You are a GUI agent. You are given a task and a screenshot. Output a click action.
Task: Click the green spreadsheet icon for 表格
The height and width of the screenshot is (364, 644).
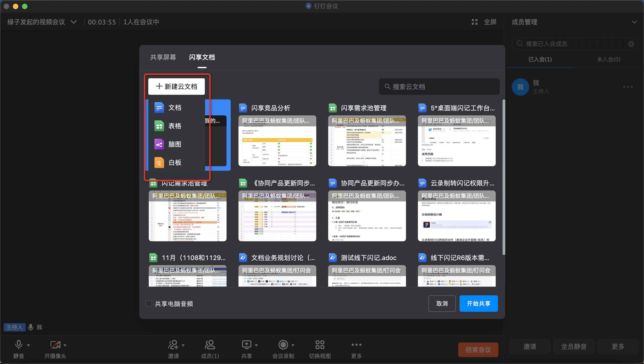159,126
